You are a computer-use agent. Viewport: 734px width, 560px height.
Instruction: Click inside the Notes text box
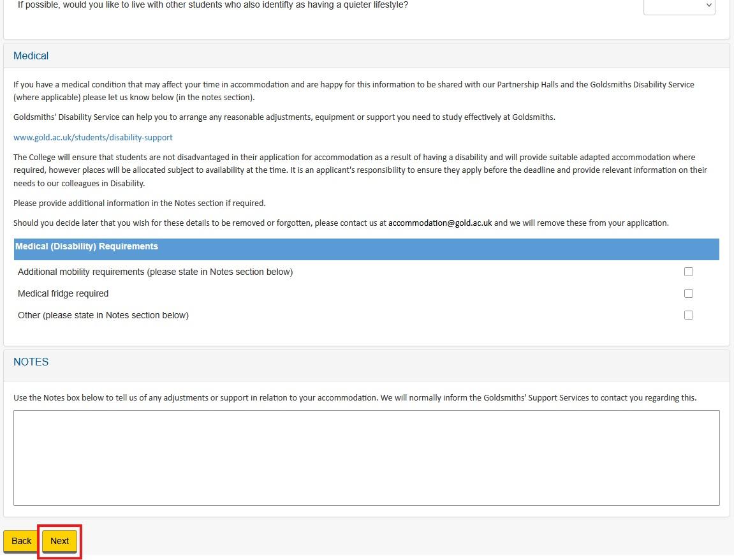(367, 456)
